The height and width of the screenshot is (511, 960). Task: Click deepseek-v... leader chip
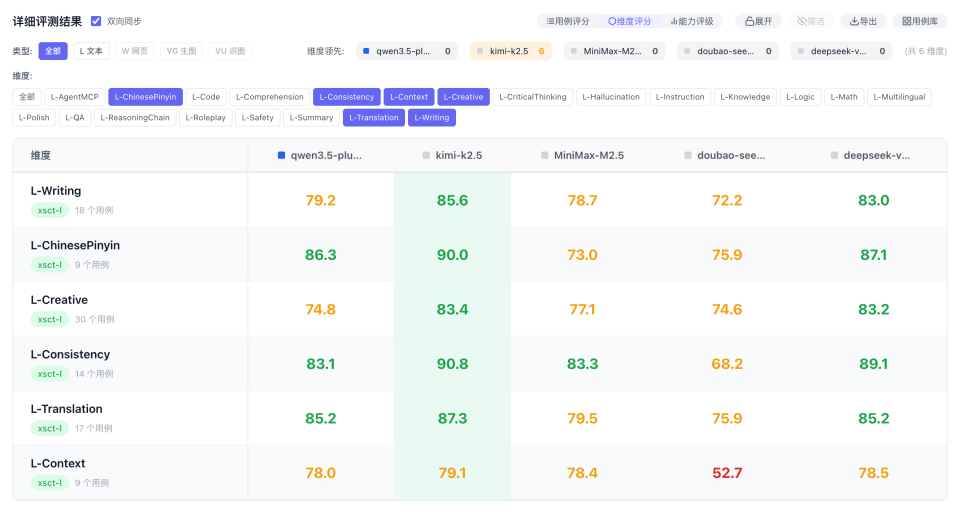(x=841, y=51)
